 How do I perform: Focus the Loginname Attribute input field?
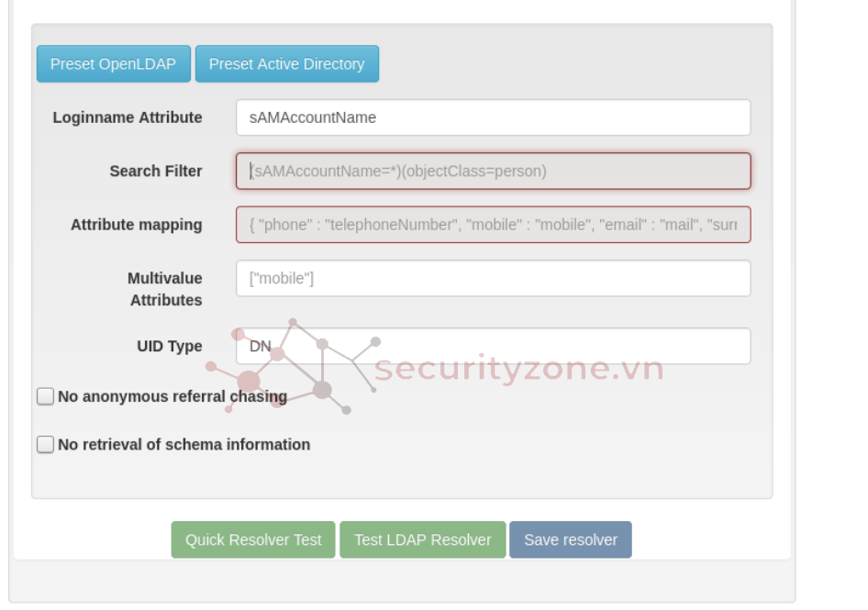[493, 117]
